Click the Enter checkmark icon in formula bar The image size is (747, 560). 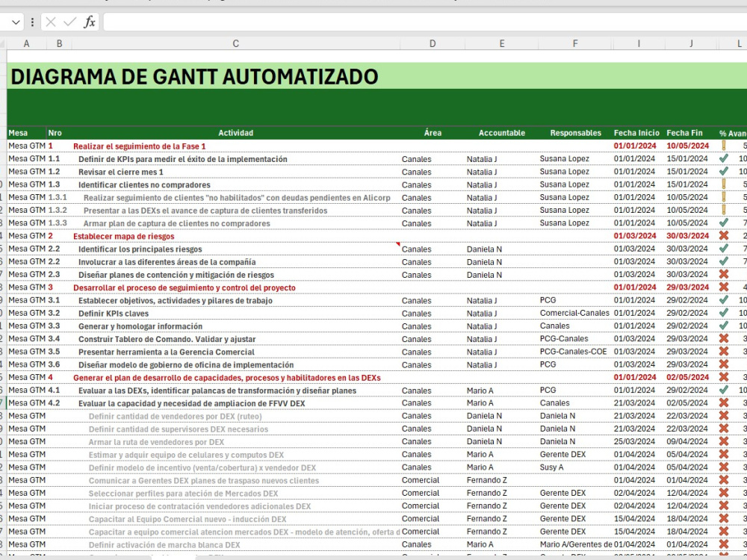pos(69,22)
